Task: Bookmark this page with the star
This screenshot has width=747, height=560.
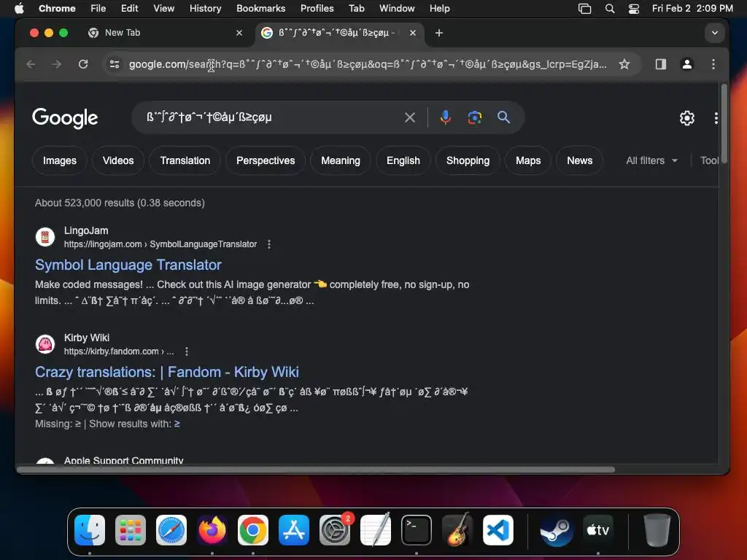Action: tap(624, 64)
